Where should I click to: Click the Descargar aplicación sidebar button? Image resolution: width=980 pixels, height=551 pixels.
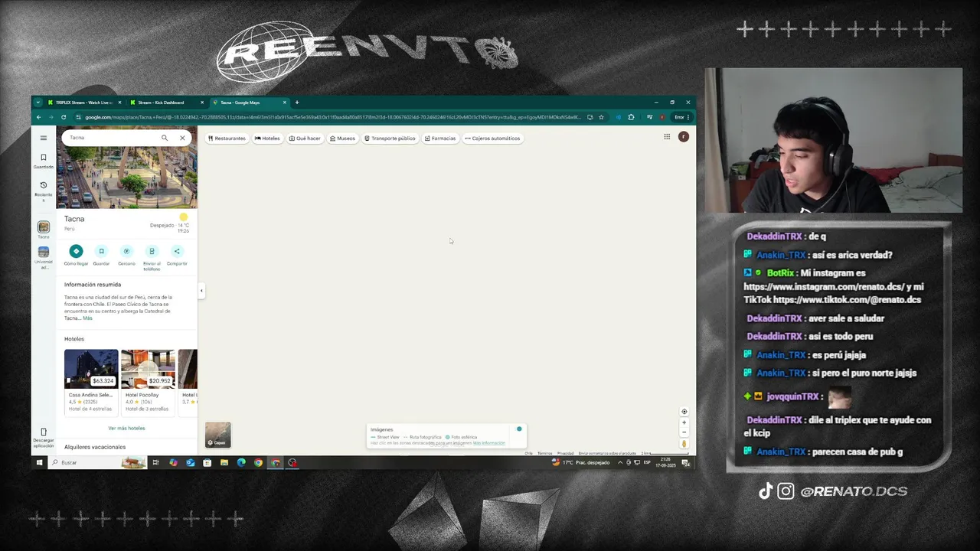tap(44, 438)
